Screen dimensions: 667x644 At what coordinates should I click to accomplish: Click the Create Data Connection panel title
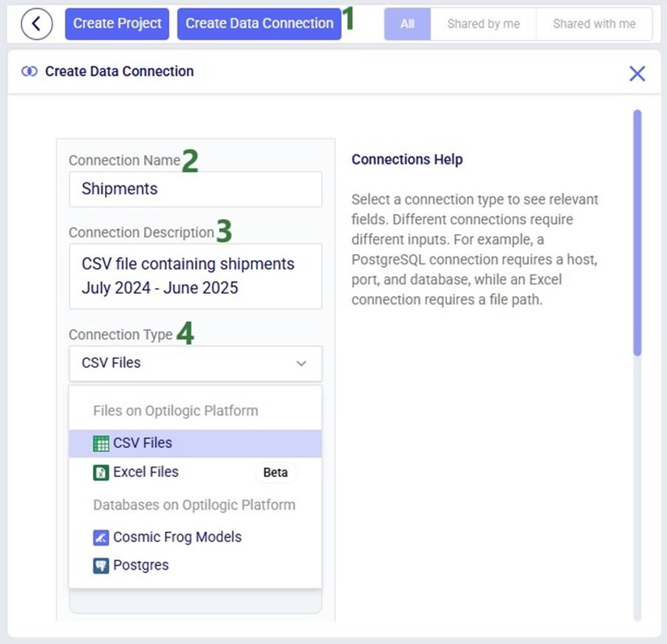click(120, 72)
